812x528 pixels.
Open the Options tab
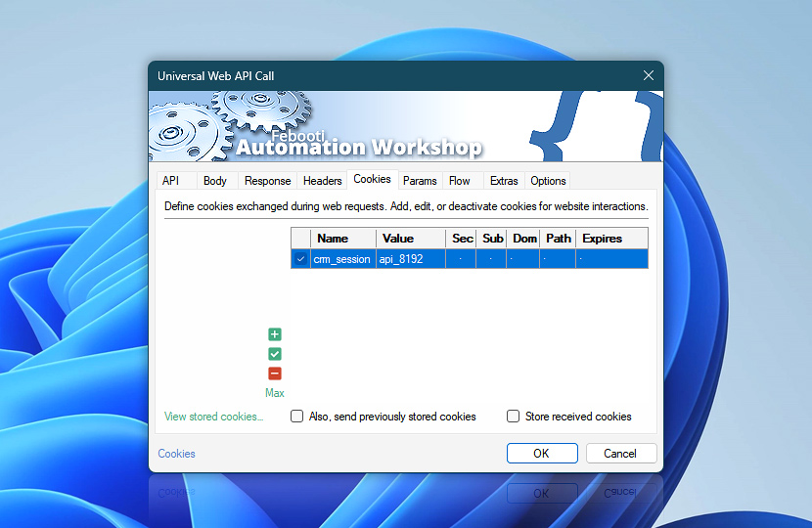click(548, 181)
